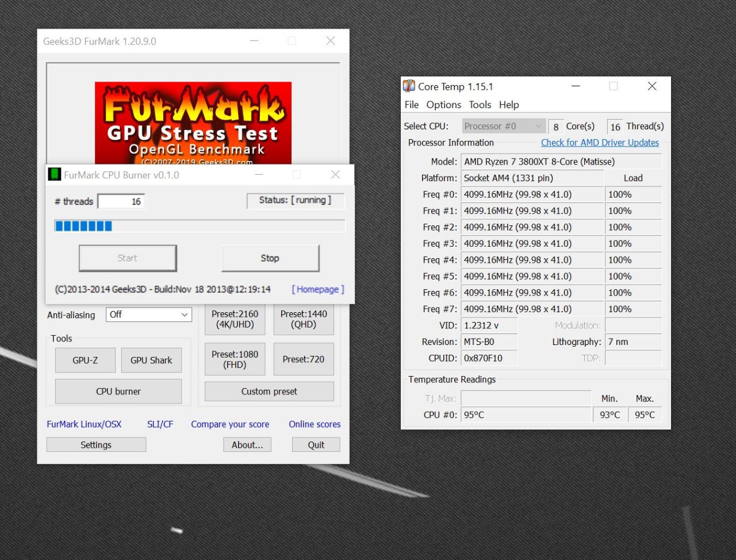Launch GPU Shark from FurMark Tools
736x560 pixels.
151,360
